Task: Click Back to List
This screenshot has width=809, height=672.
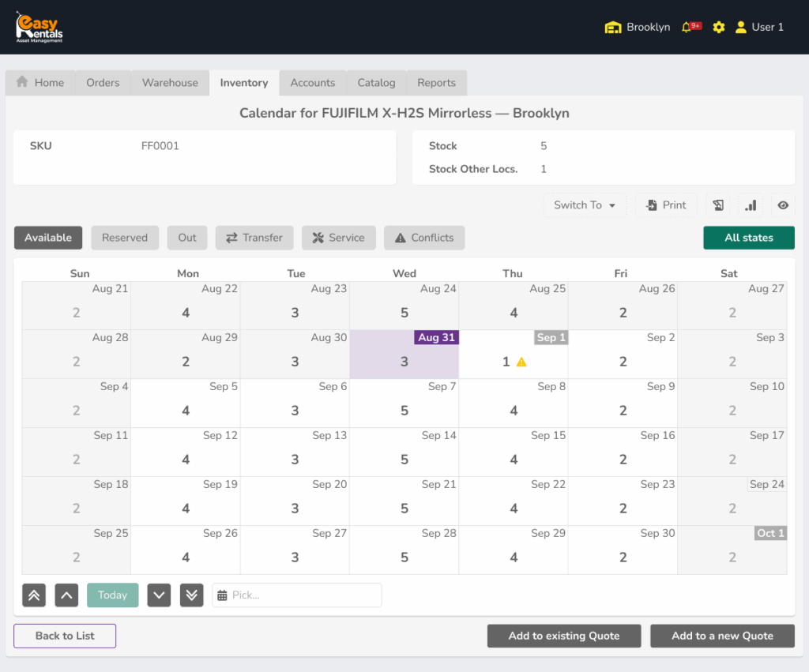Action: coord(65,636)
